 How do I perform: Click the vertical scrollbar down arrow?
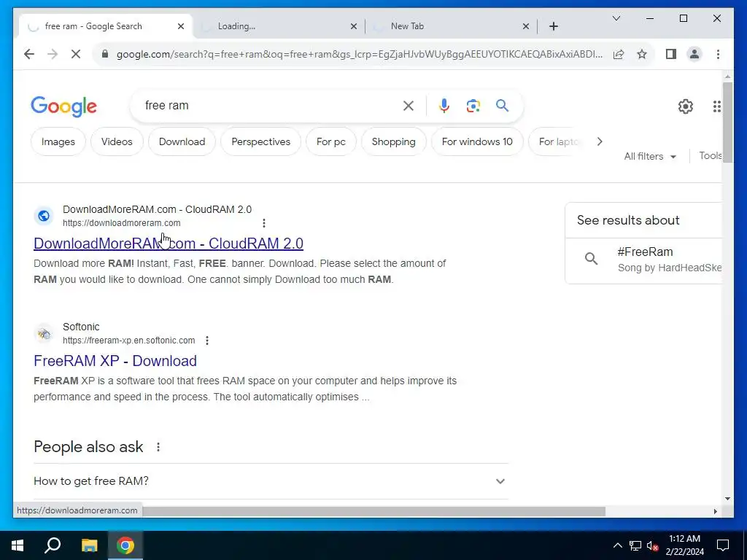[727, 499]
